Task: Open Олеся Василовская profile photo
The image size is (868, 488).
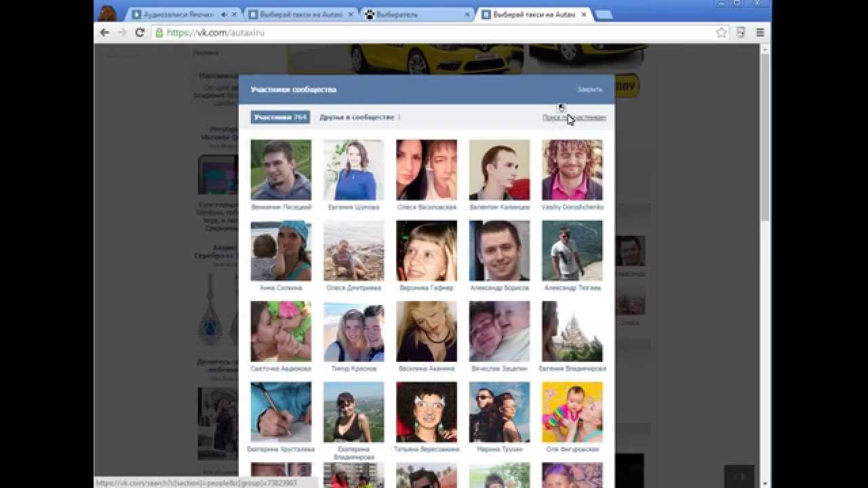Action: [x=427, y=169]
